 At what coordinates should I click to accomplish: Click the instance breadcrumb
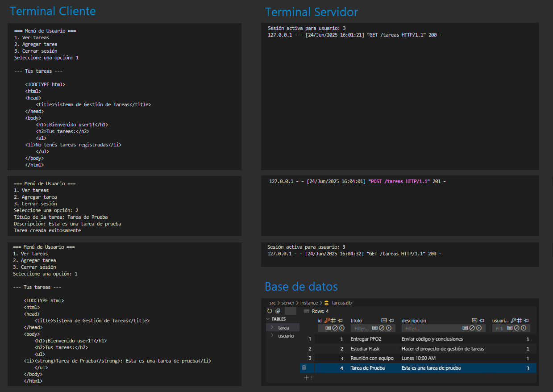pyautogui.click(x=309, y=303)
